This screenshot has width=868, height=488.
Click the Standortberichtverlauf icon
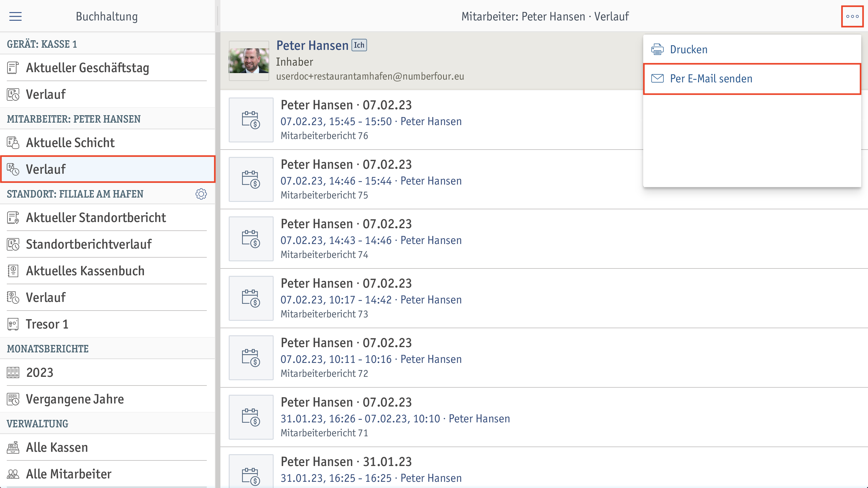point(13,244)
